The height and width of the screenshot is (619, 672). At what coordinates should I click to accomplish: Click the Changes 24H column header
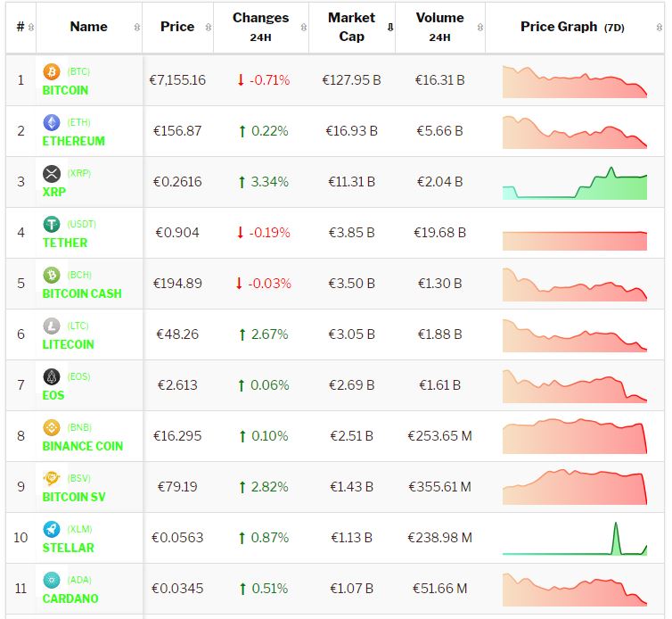[260, 27]
